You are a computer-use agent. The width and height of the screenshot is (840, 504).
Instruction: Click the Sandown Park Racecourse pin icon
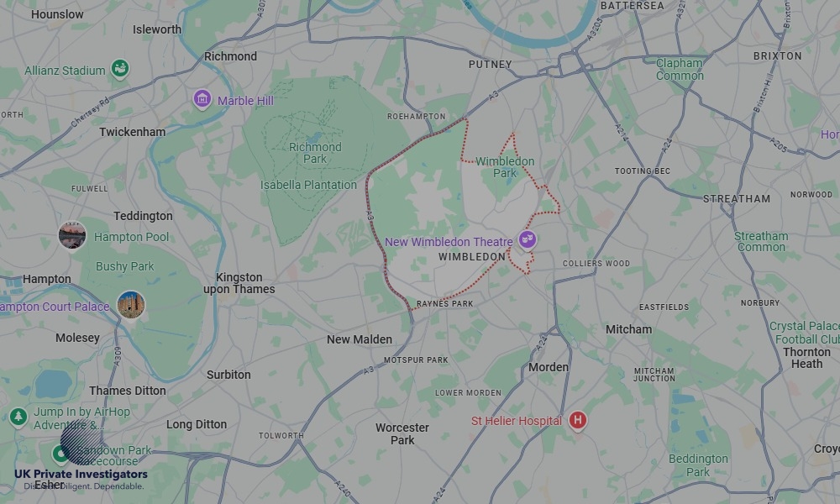60,454
